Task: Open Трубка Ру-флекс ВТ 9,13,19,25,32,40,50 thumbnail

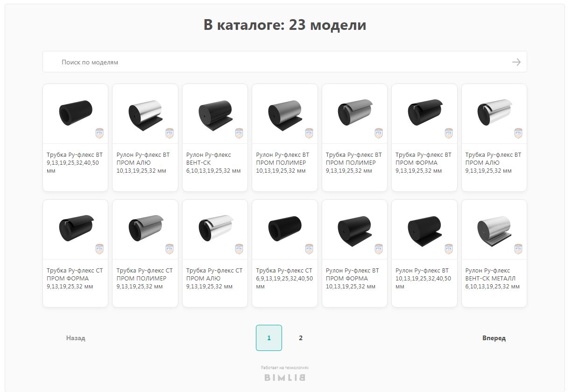Action: pyautogui.click(x=75, y=112)
